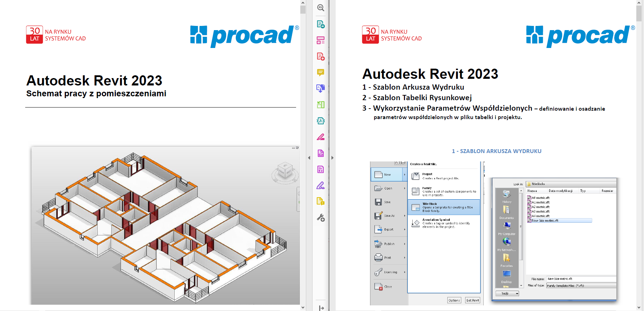Open the green Organize Pages tool
Viewport: 644px width, 311px height.
pos(321,105)
